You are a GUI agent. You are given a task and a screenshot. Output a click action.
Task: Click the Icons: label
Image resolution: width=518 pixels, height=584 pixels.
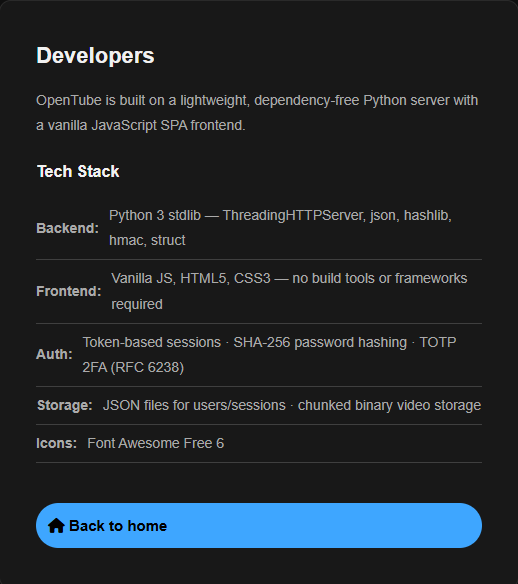tap(57, 443)
